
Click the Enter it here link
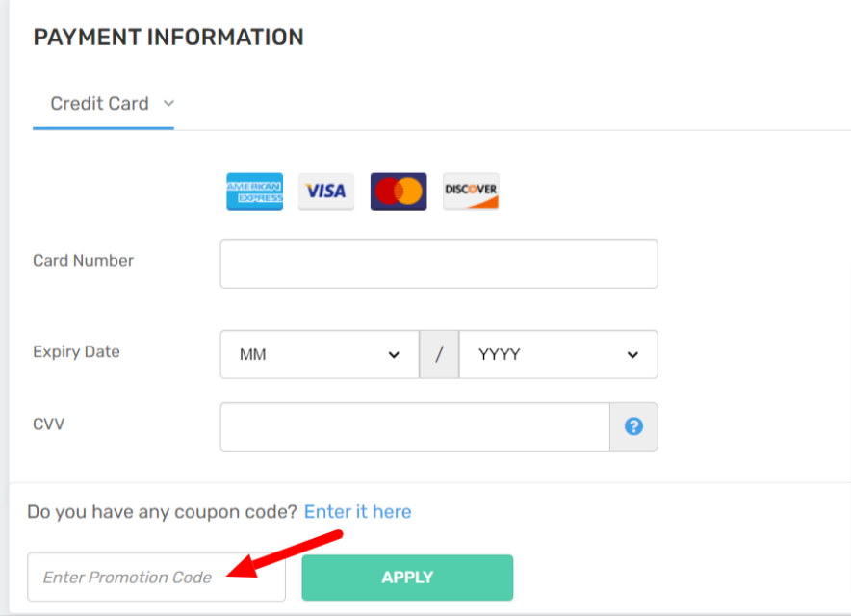pos(357,511)
